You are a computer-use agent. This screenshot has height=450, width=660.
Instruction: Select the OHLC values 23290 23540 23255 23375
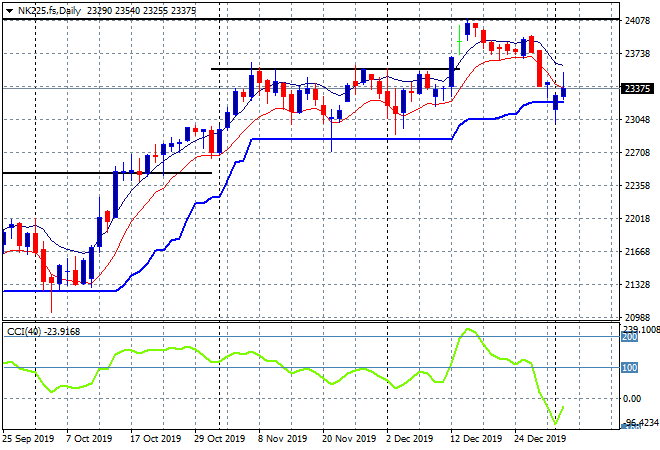pos(141,11)
